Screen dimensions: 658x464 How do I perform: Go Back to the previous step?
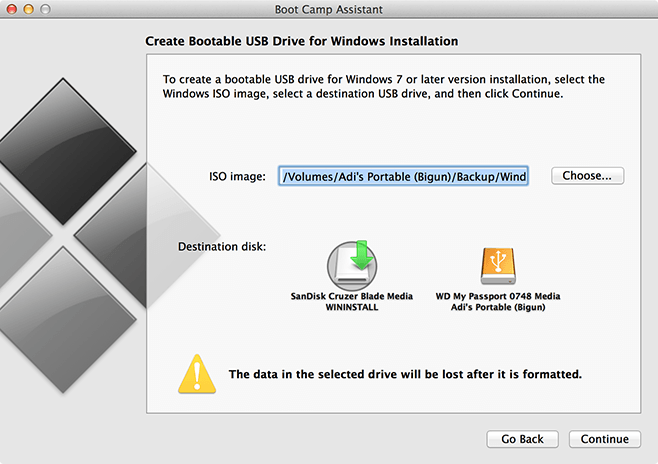coord(522,439)
